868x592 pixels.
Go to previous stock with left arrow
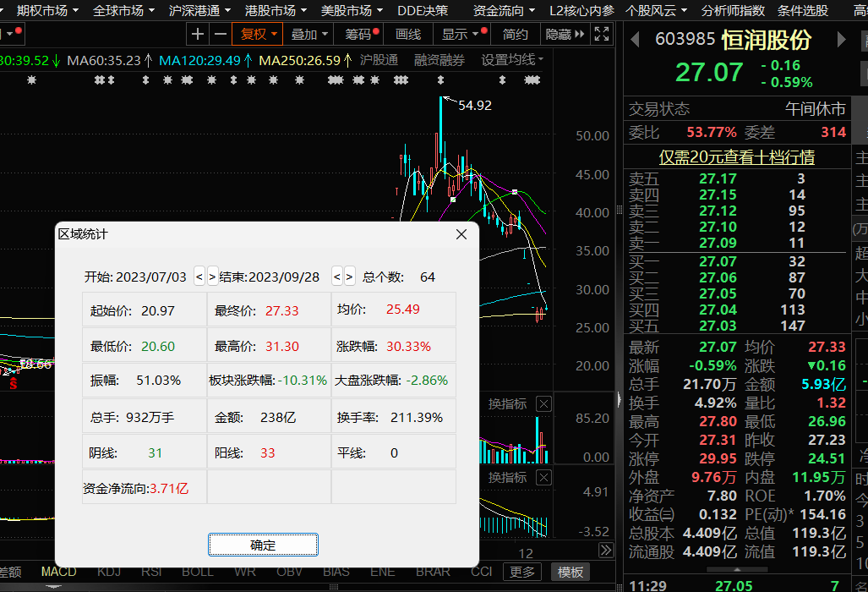(635, 40)
